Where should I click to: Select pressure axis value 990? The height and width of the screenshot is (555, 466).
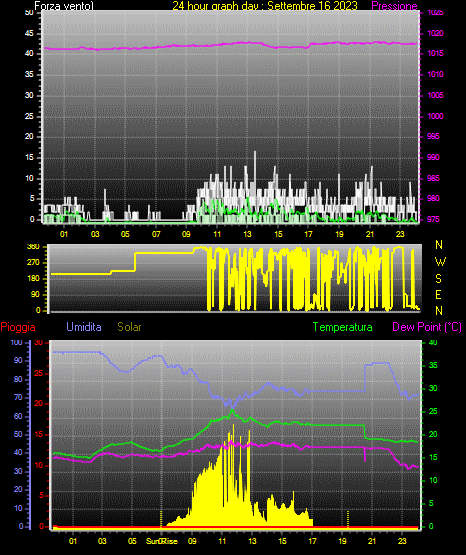433,157
